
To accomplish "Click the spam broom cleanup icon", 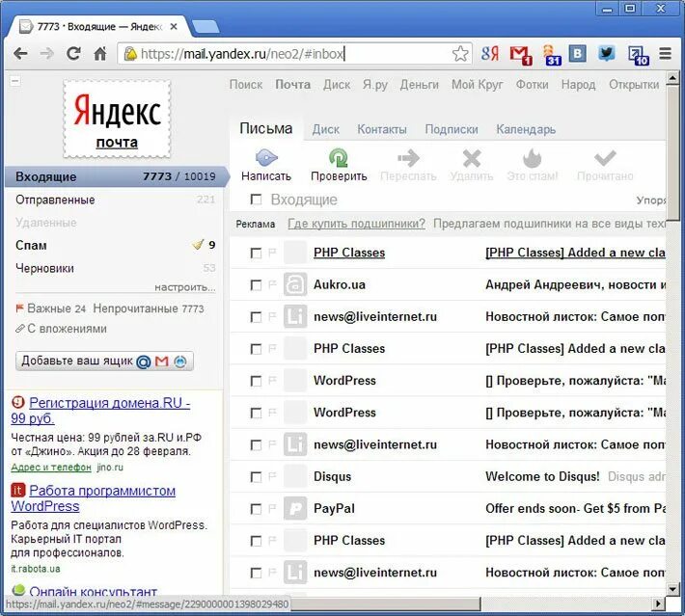I will click(198, 245).
